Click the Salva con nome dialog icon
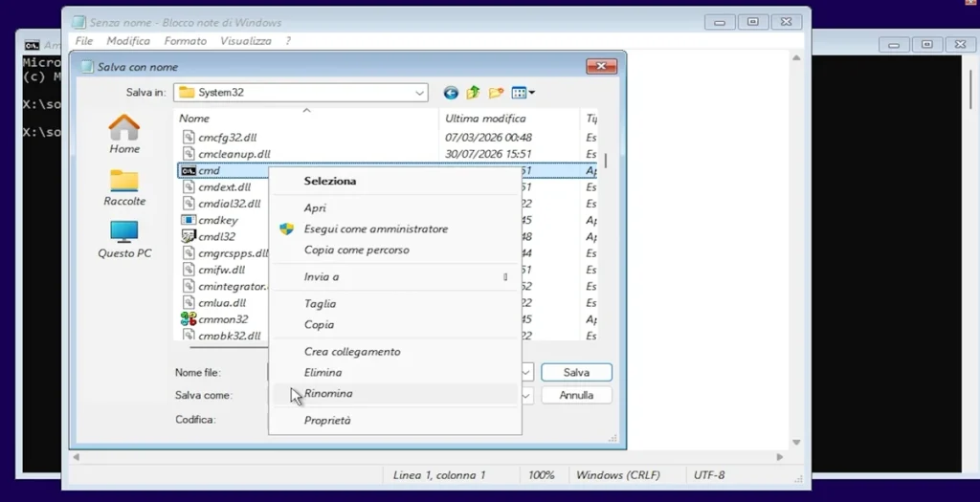Image resolution: width=980 pixels, height=502 pixels. click(x=87, y=67)
